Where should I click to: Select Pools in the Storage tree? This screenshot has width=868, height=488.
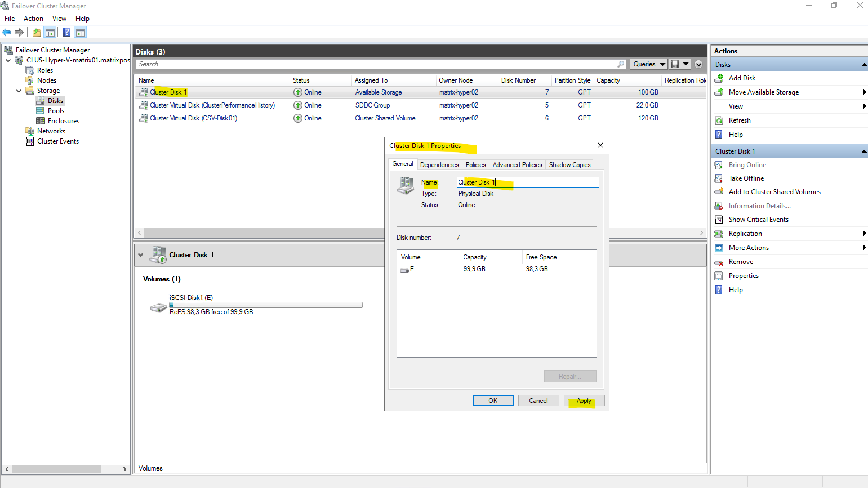pos(56,111)
